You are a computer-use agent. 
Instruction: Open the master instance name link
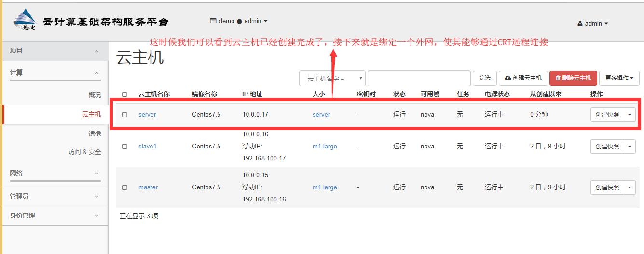click(x=148, y=187)
